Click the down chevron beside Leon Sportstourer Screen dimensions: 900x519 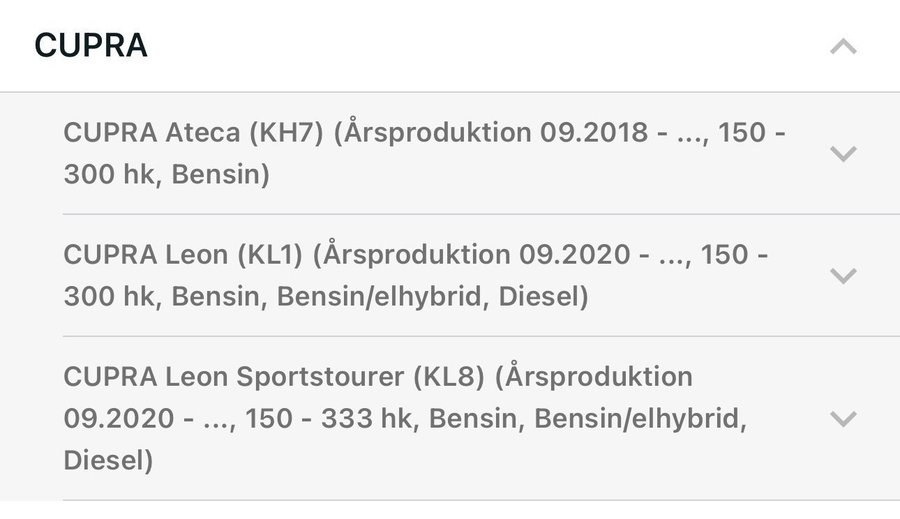pyautogui.click(x=843, y=418)
